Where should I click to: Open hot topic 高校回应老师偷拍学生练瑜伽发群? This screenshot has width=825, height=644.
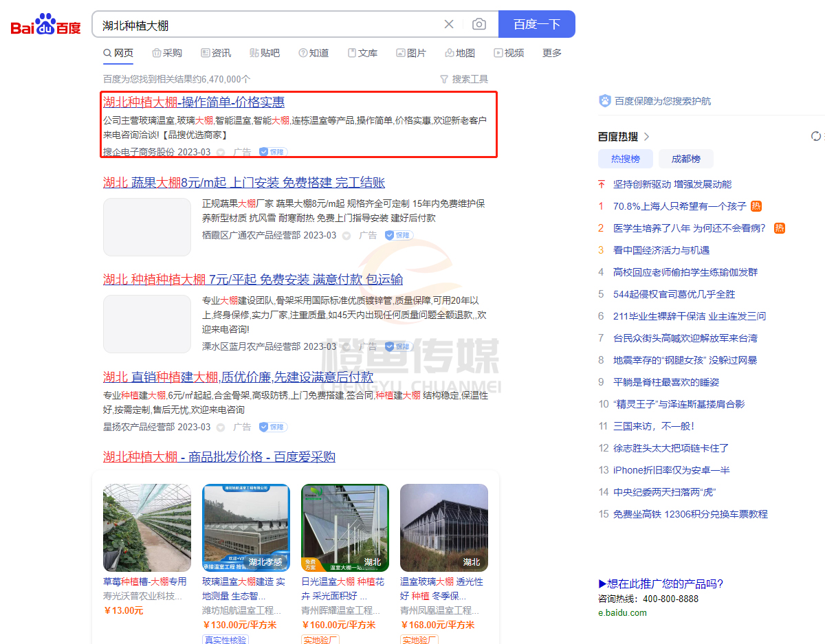[685, 272]
